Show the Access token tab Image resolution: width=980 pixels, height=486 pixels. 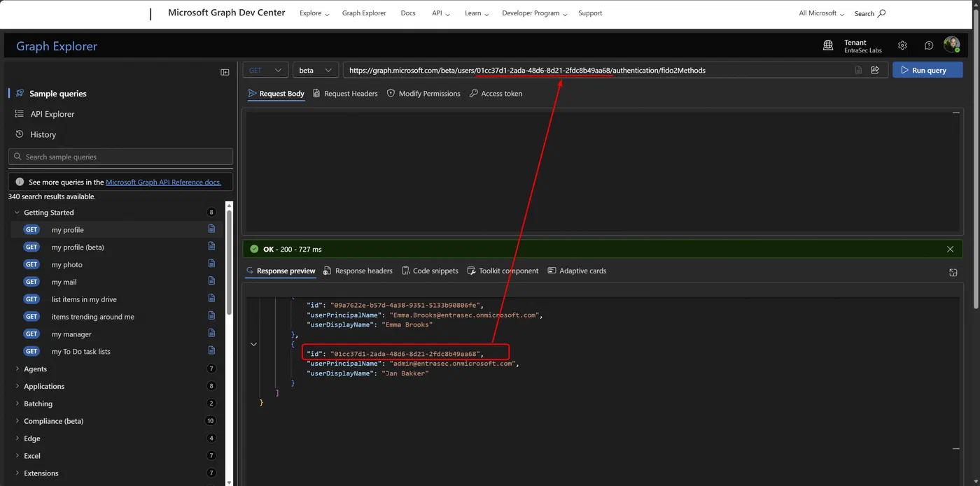tap(496, 94)
